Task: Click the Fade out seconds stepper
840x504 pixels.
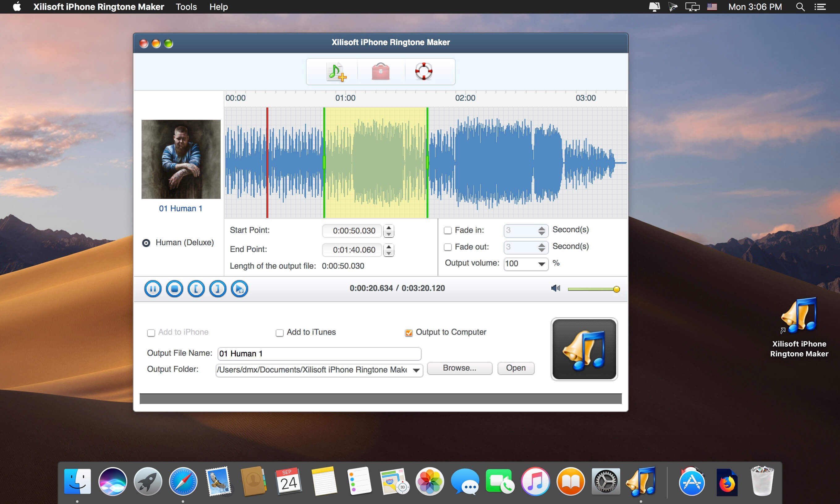Action: (542, 247)
